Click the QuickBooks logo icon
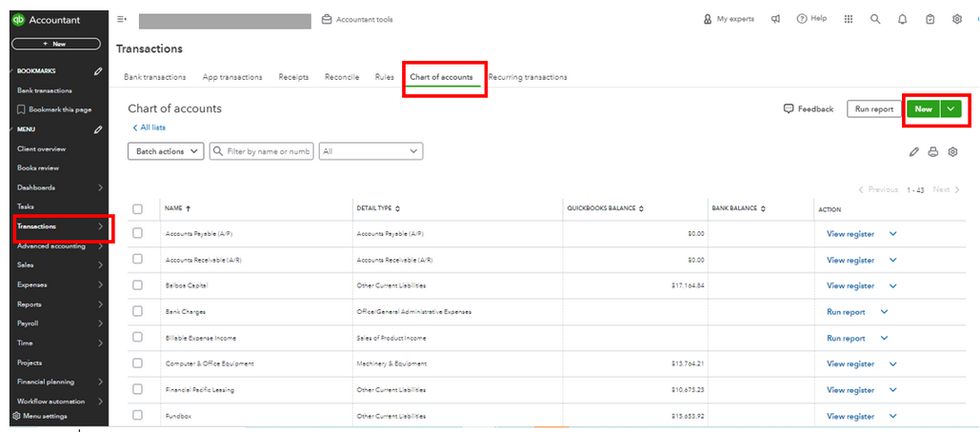Viewport: 980px width, 432px height. tap(18, 19)
